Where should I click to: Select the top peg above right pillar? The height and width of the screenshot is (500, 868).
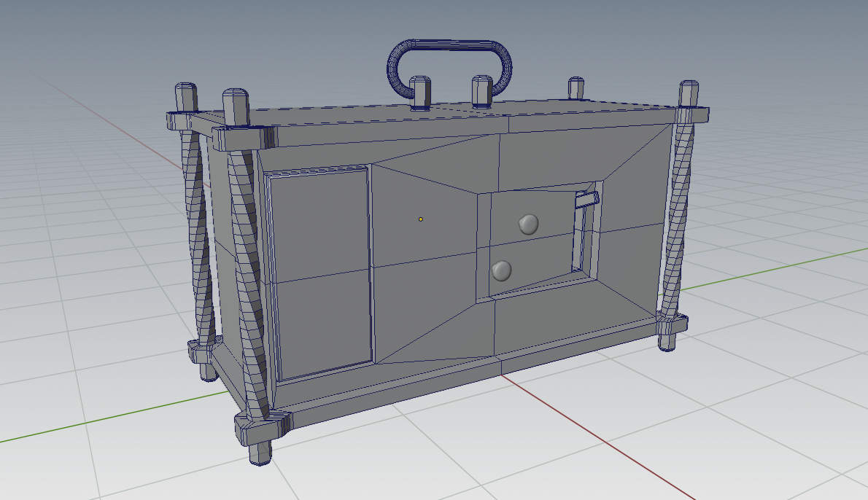pos(689,93)
